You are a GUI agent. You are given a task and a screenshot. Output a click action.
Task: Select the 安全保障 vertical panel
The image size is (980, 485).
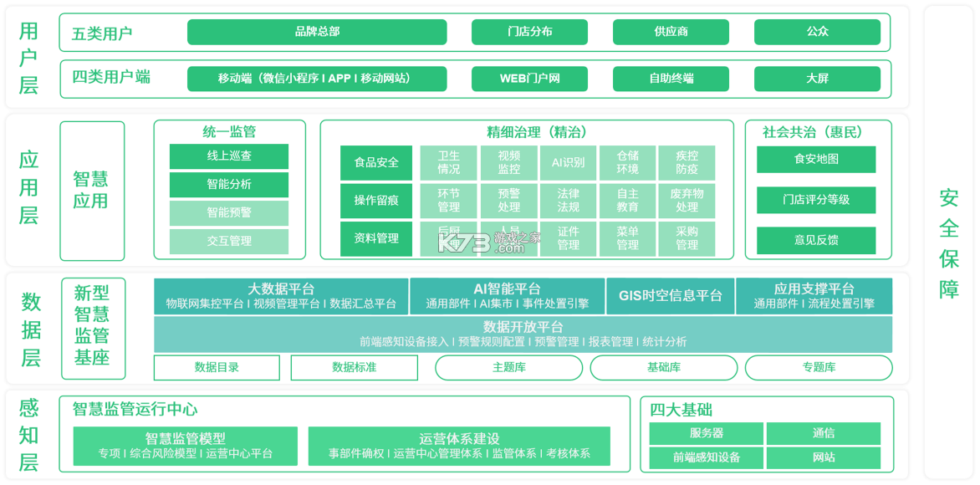pos(949,242)
